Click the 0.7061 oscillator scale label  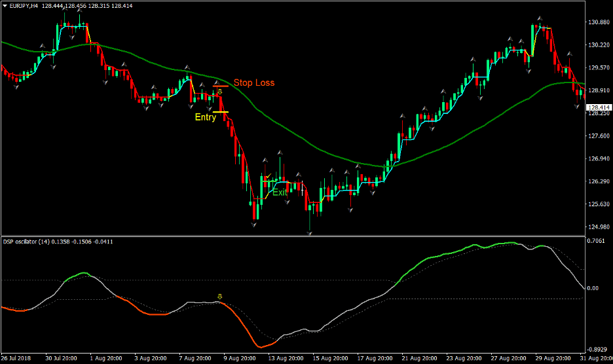(597, 242)
